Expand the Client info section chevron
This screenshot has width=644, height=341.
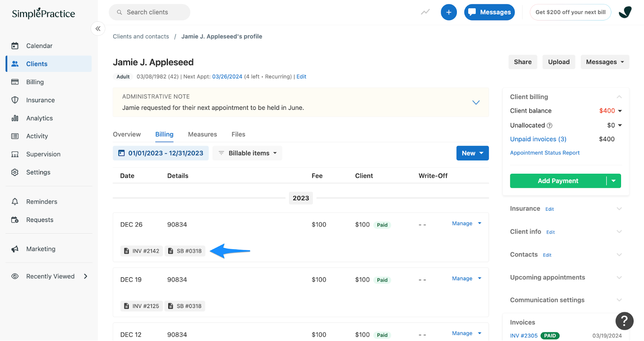click(619, 232)
